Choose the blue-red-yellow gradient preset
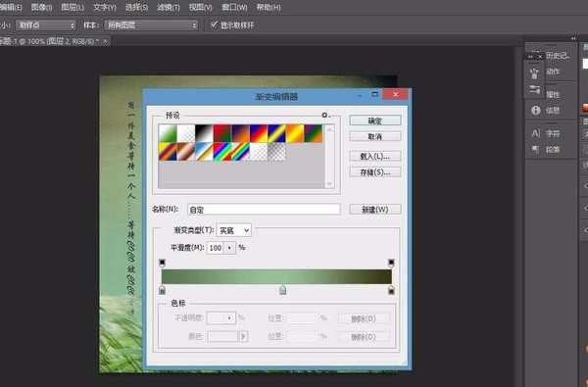The height and width of the screenshot is (387, 588). click(x=259, y=133)
